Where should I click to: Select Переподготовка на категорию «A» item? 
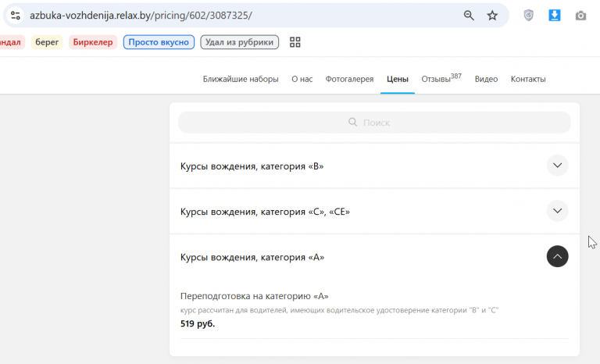pos(255,296)
